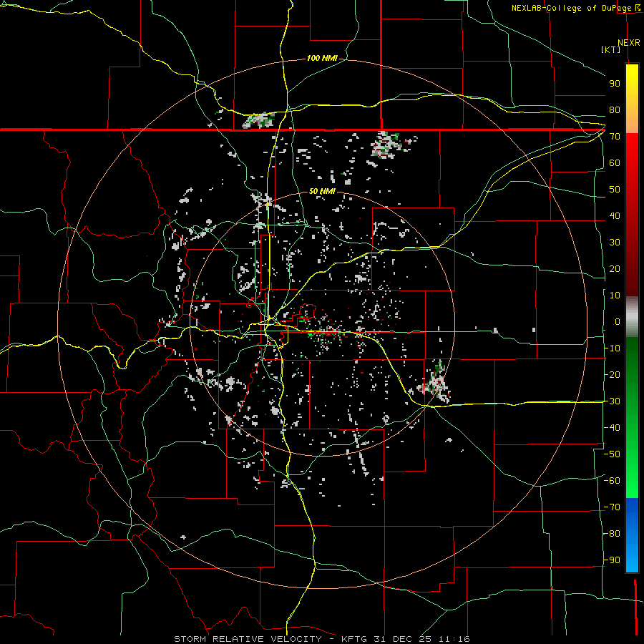644x644 pixels.
Task: Click the [KT] units label
Action: point(611,49)
